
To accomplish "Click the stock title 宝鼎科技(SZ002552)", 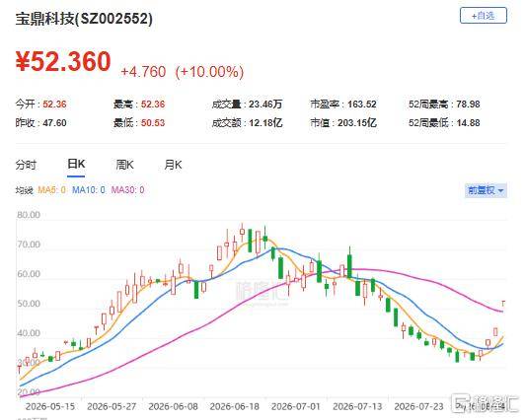I will click(84, 19).
